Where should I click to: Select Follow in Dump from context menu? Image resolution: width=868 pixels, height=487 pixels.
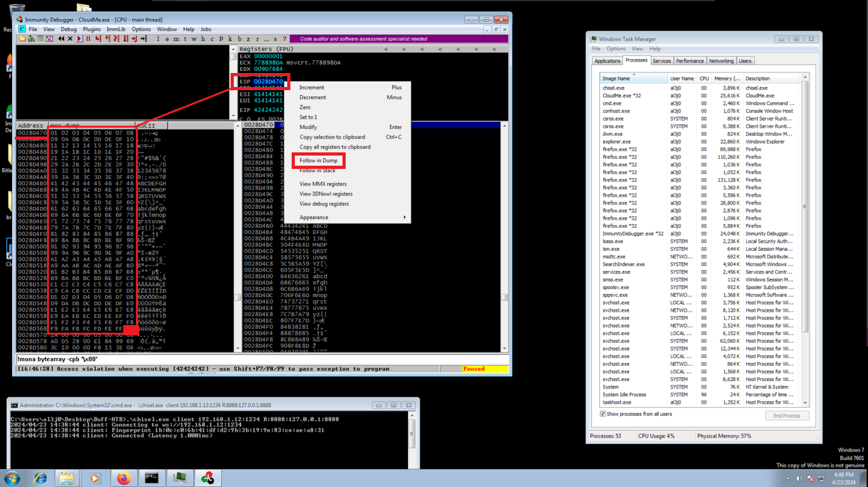tap(318, 161)
